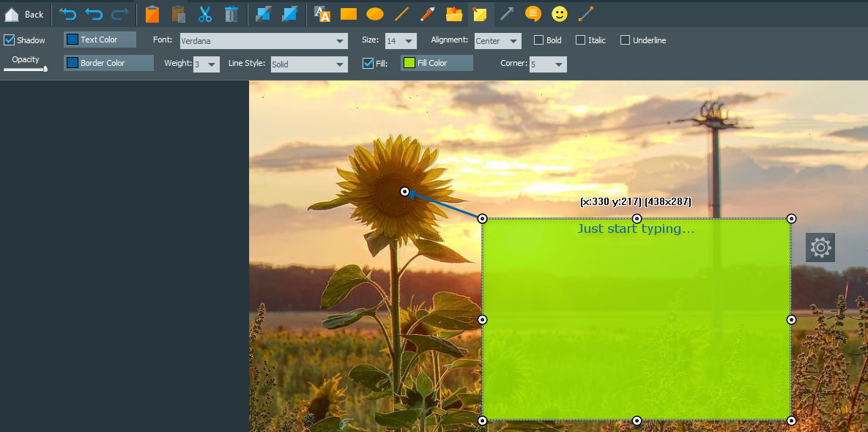Open the Font dropdown showing Verdana
The width and height of the screenshot is (868, 432).
tap(264, 42)
